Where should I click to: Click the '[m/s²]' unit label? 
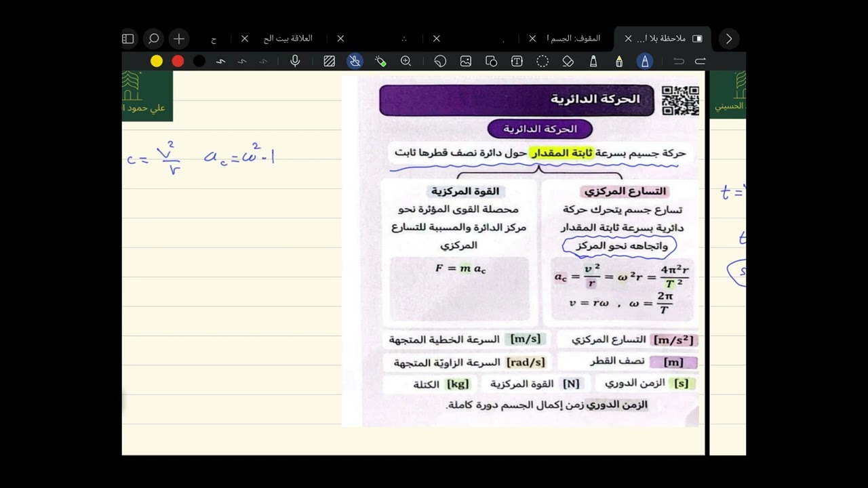673,340
